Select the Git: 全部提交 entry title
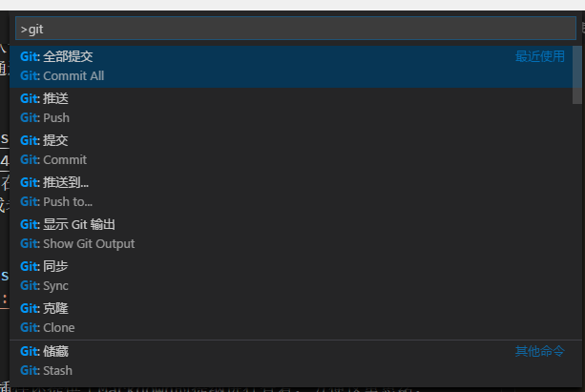This screenshot has height=392, width=585. click(56, 56)
